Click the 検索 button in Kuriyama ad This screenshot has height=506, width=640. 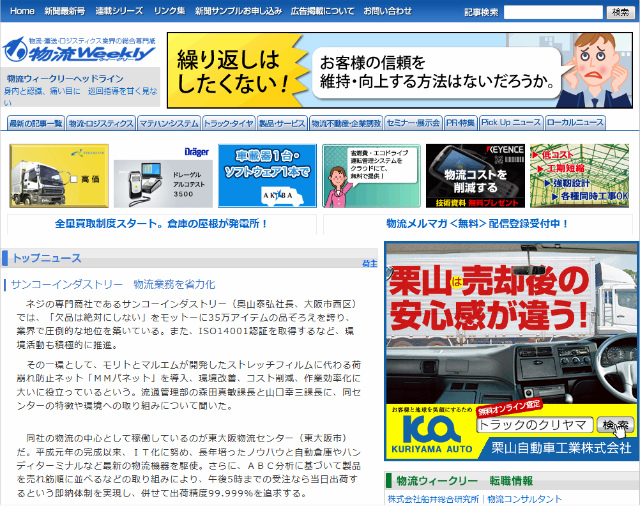coord(615,425)
